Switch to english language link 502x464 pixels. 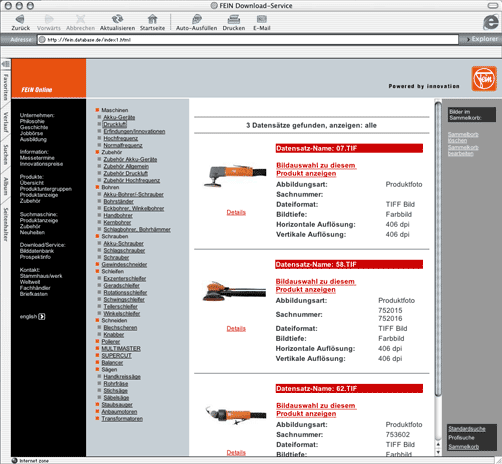[x=28, y=316]
